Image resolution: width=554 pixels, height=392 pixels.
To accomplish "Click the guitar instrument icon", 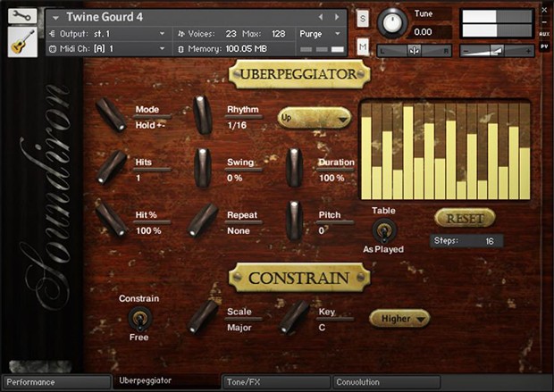I will [22, 42].
